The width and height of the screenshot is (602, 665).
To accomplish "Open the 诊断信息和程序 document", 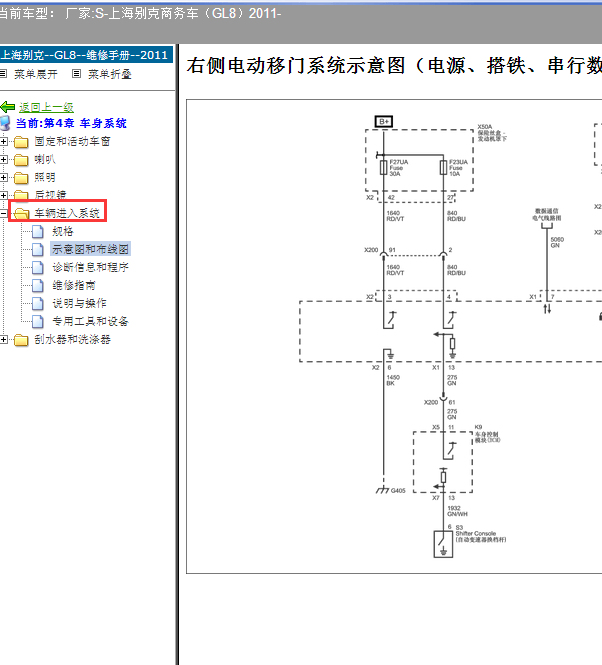I will tap(90, 267).
